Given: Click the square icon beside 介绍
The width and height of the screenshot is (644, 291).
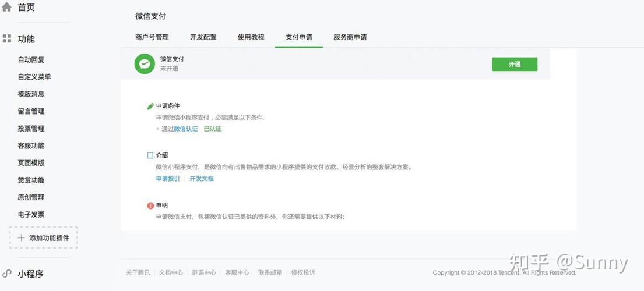Looking at the screenshot, I should pos(150,155).
